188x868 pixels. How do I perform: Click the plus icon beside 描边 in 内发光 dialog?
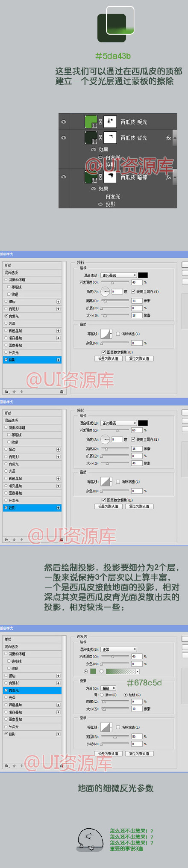pos(59,676)
